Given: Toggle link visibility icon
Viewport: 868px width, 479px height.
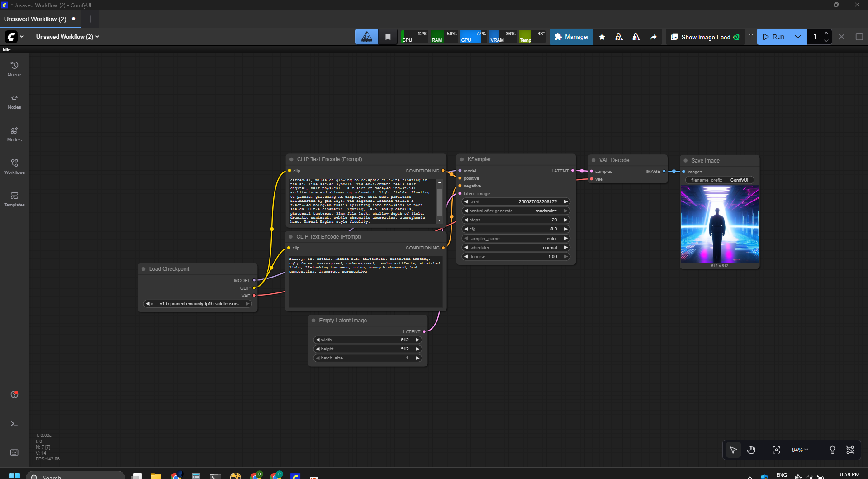Looking at the screenshot, I should coord(850,450).
